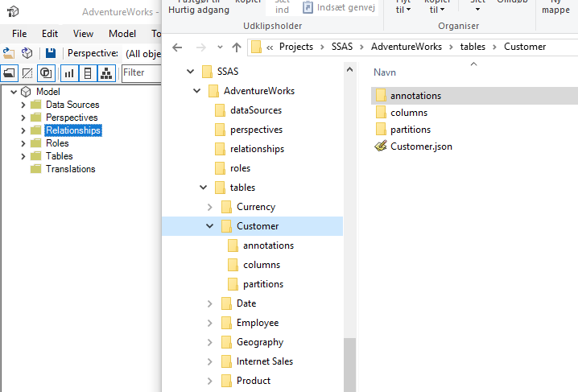
Task: Open model from database cube icon
Action: [27, 53]
